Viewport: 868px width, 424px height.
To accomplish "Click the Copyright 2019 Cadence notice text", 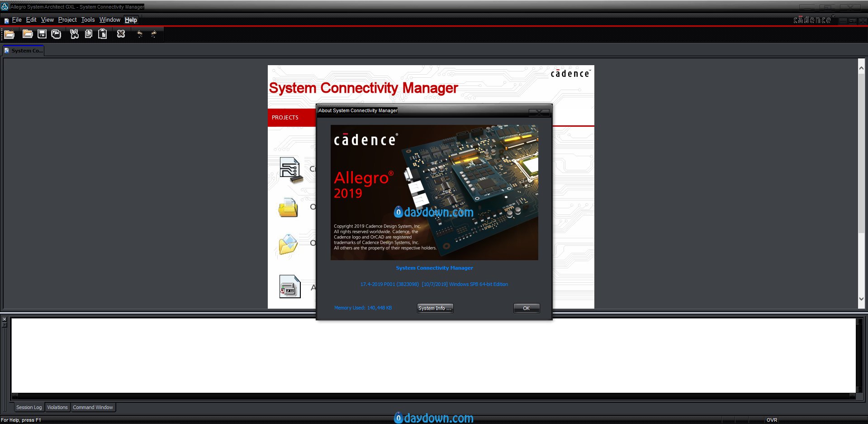I will click(385, 237).
